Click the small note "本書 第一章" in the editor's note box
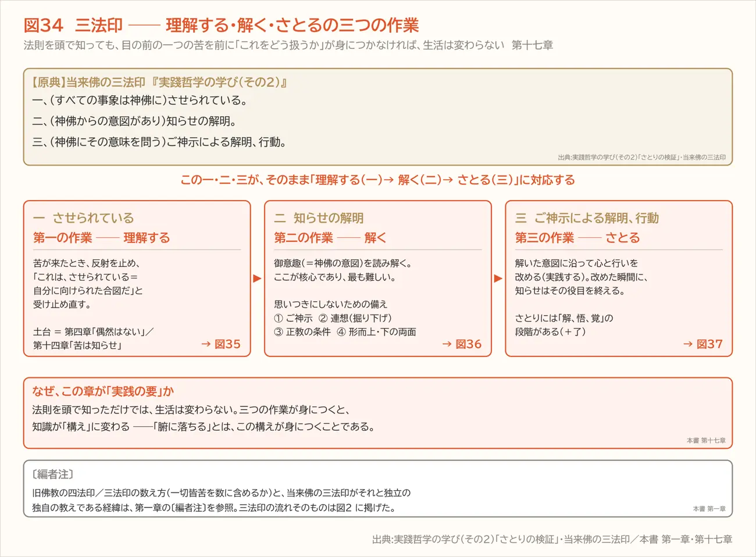Image resolution: width=756 pixels, height=557 pixels. tap(709, 509)
